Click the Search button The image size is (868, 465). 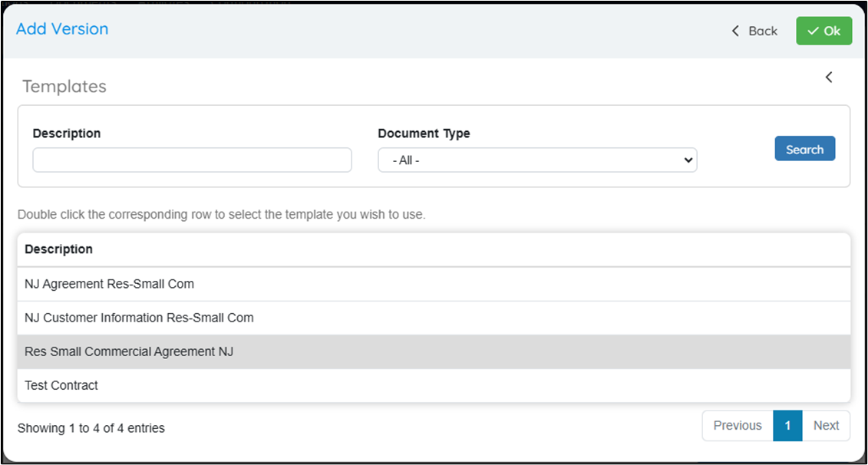click(805, 149)
